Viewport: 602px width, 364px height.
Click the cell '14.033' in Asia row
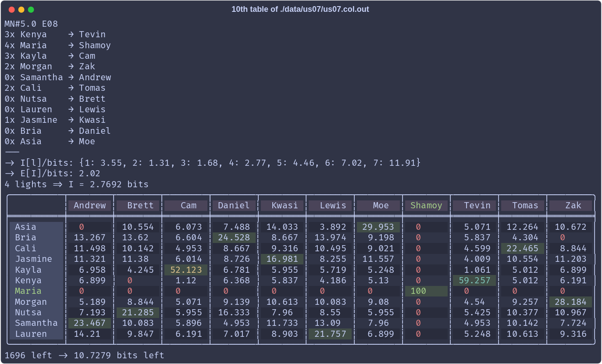click(x=282, y=227)
